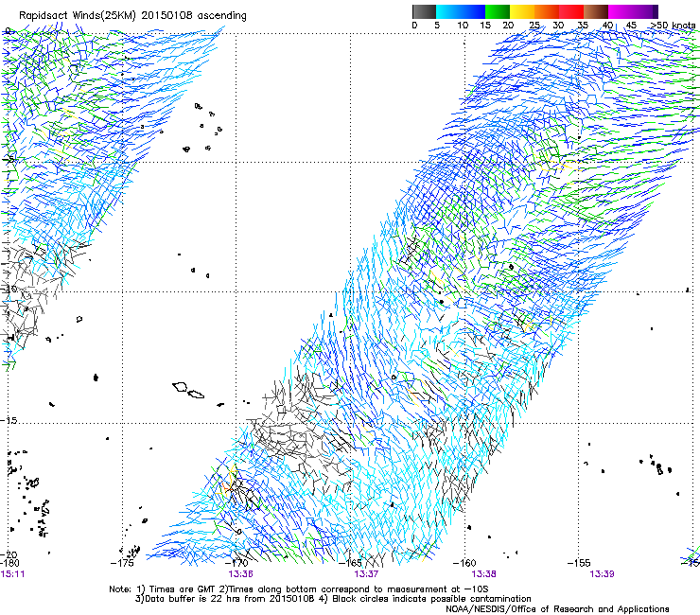Click the yellow 20–25 knots legend color band
This screenshot has height=615, width=700.
522,11
